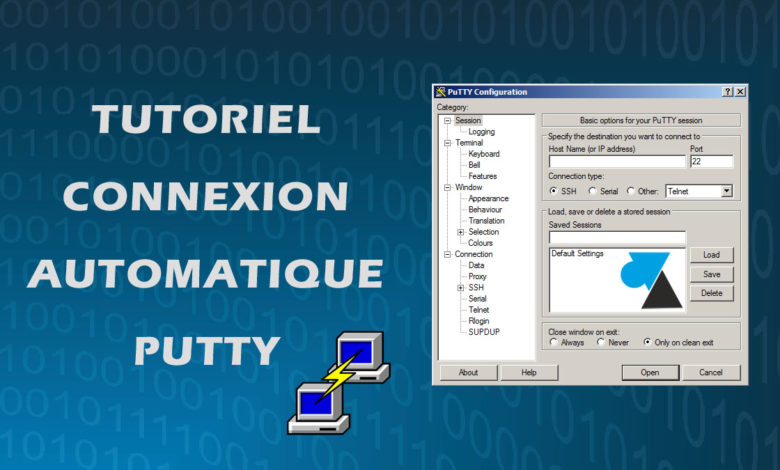Click the Saved Sessions name field

(x=617, y=237)
